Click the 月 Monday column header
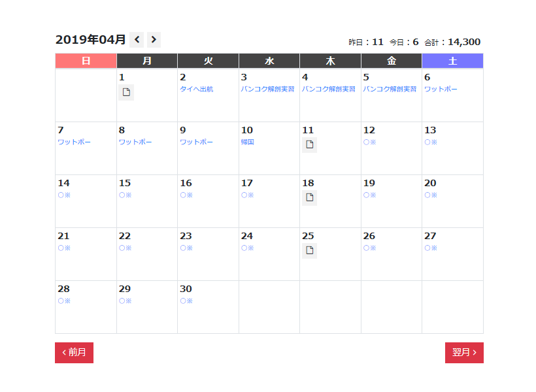The width and height of the screenshot is (536, 392). pyautogui.click(x=147, y=61)
